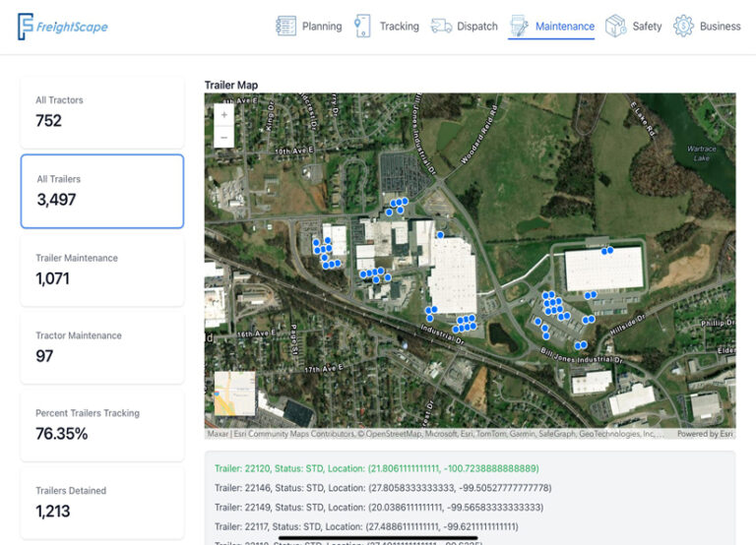The width and height of the screenshot is (756, 545).
Task: Select the Percent Trailers Tracking card
Action: pos(102,425)
